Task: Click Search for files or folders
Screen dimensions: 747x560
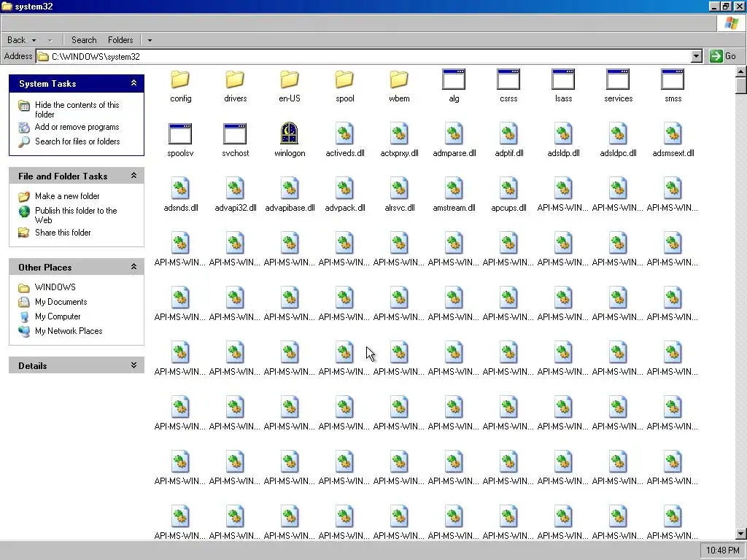Action: click(x=77, y=141)
